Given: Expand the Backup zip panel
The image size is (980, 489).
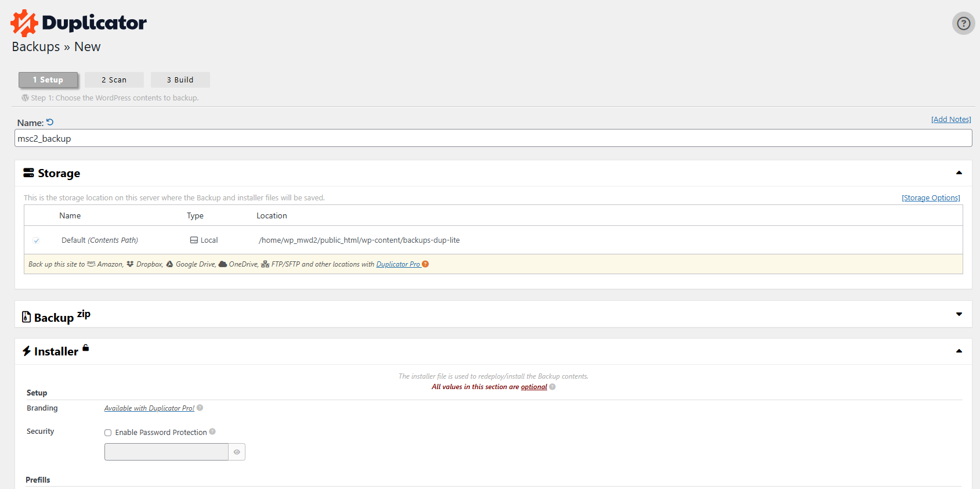Looking at the screenshot, I should coord(959,314).
